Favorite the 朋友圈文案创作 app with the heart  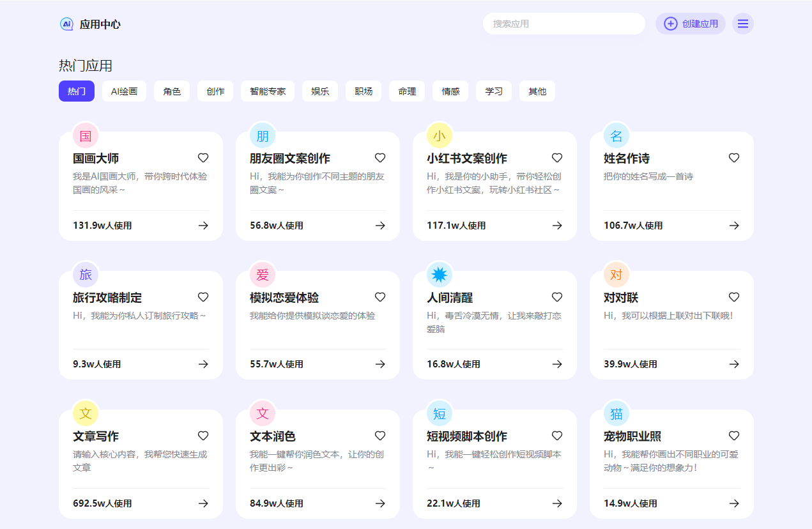380,158
